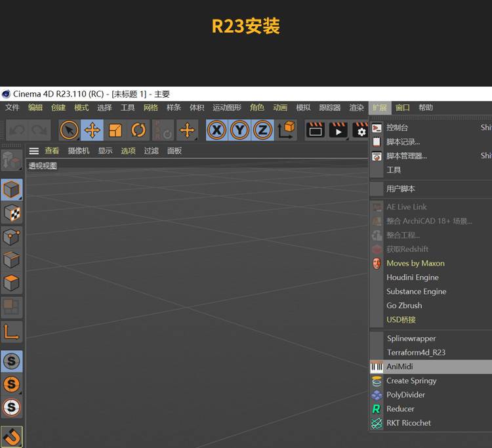Open the 运动图形 menu
The width and height of the screenshot is (492, 448).
(x=227, y=108)
